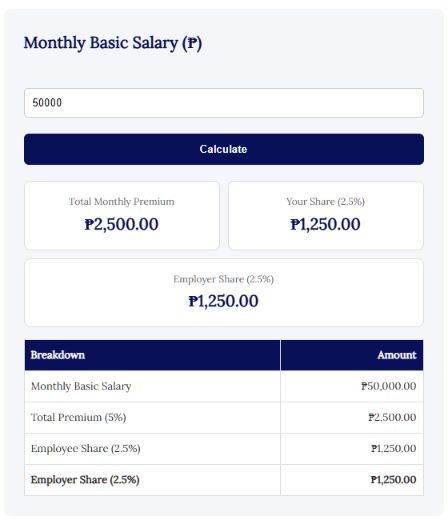Image resolution: width=447 pixels, height=525 pixels.
Task: Click the bold Employer Share (2.5%) table row
Action: [224, 480]
